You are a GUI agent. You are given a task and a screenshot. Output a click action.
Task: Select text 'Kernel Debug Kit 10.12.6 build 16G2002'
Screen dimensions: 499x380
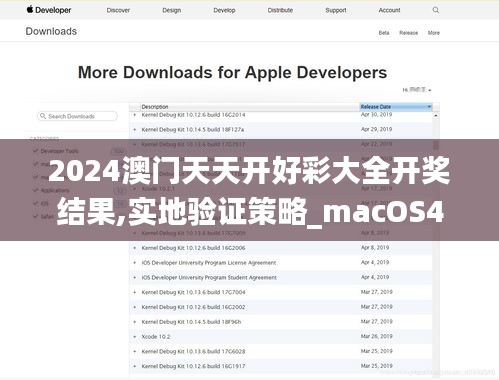pos(193,307)
